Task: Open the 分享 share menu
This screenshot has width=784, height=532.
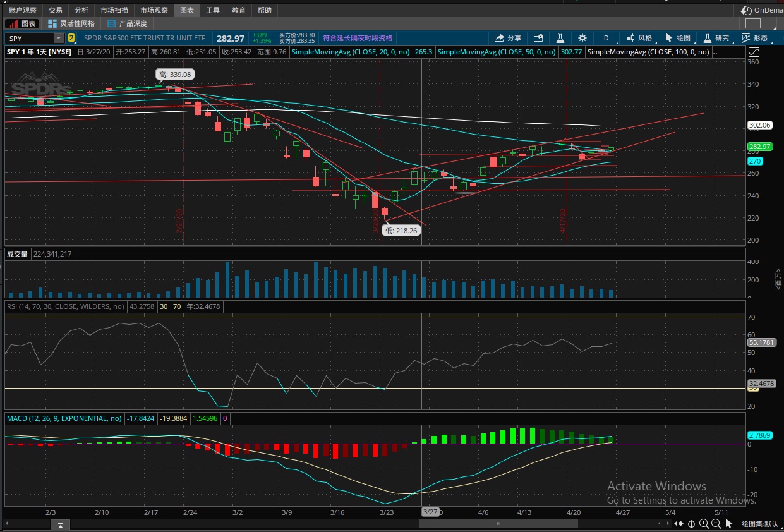Action: tap(507, 38)
